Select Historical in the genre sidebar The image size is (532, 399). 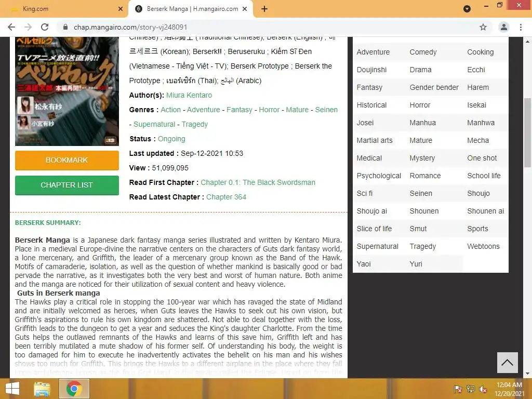tap(371, 105)
